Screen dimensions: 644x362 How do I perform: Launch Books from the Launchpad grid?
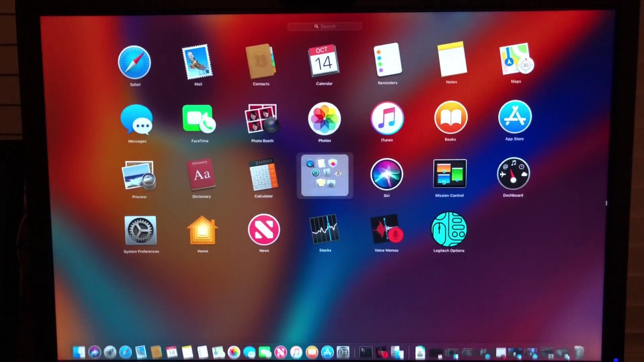[450, 118]
